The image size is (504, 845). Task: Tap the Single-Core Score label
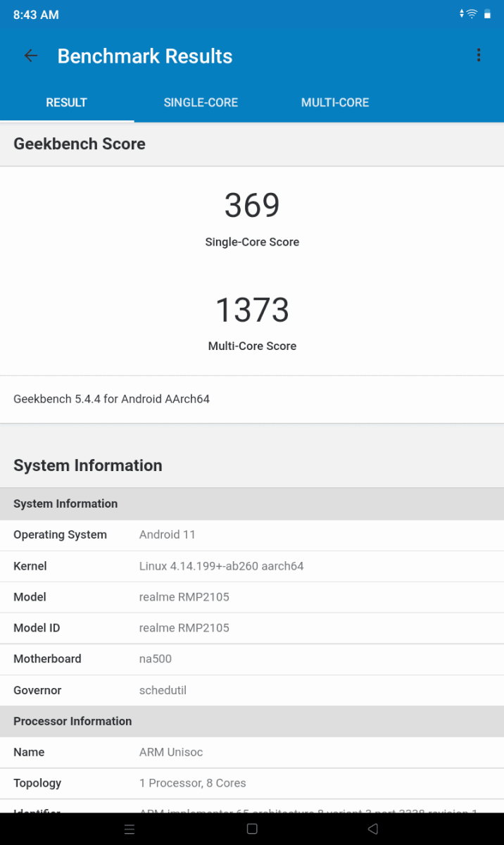coord(252,242)
